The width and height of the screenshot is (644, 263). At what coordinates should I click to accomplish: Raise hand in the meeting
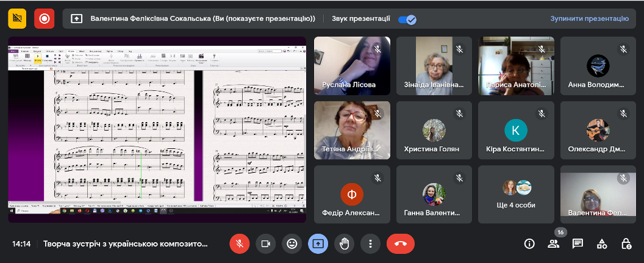pos(344,243)
